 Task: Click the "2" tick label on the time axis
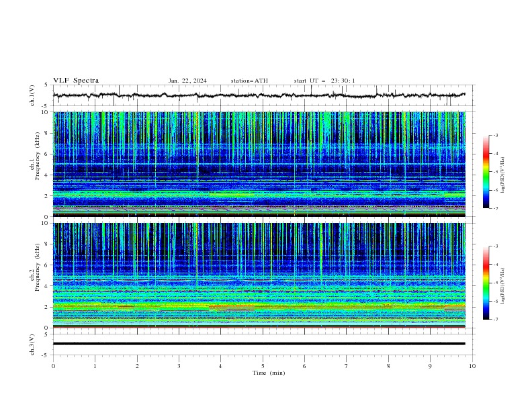tap(137, 366)
